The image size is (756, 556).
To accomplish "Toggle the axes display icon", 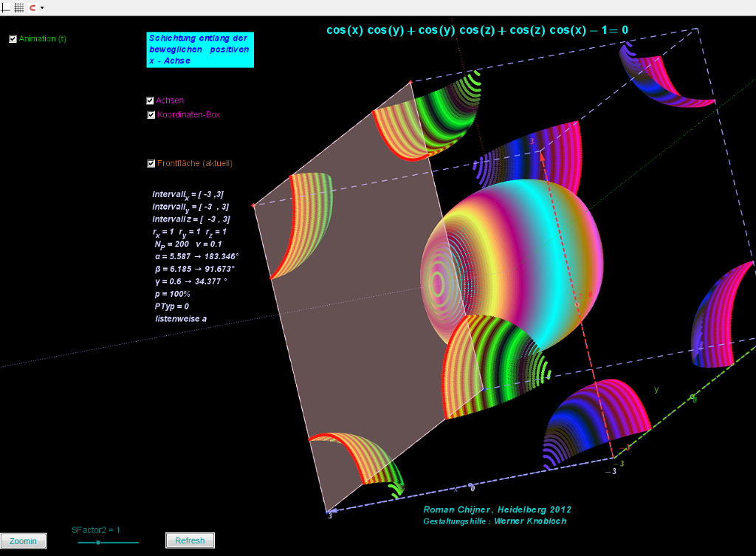I will pyautogui.click(x=6, y=7).
